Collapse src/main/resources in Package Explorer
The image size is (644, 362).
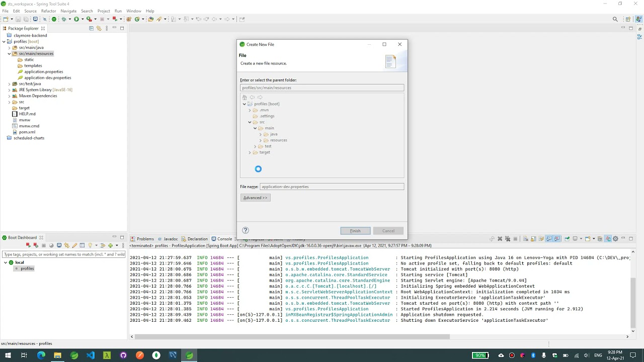point(9,54)
